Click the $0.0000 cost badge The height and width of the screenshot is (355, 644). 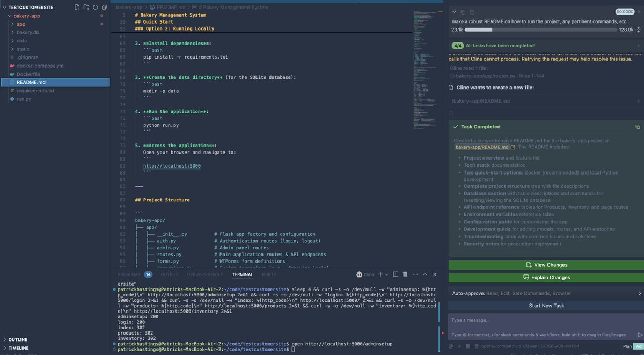[624, 11]
